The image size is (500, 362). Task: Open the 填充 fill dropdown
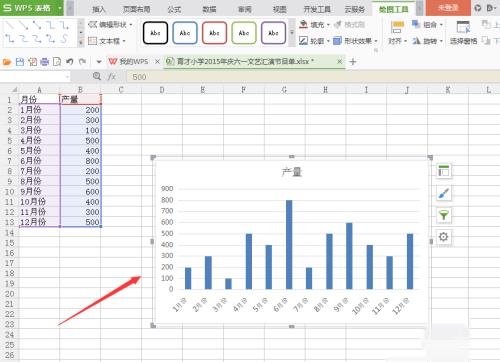point(314,25)
